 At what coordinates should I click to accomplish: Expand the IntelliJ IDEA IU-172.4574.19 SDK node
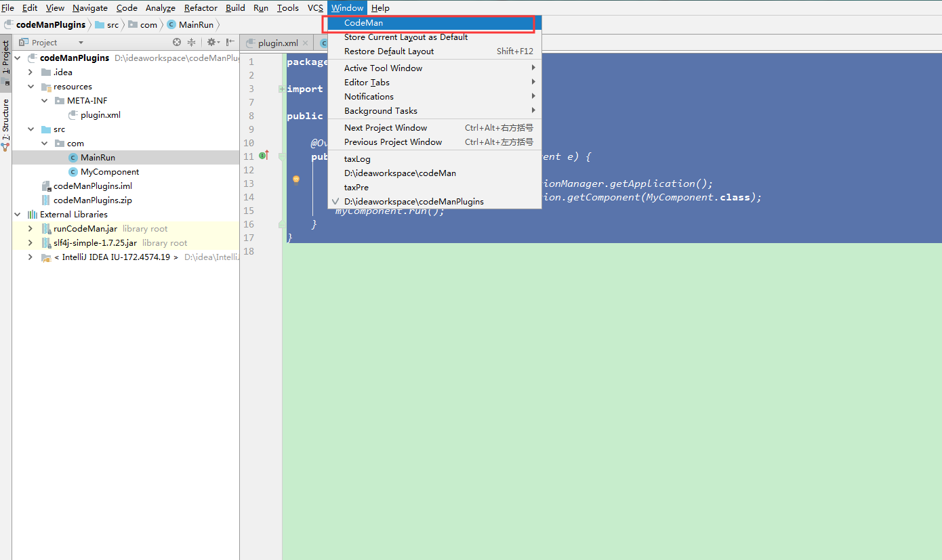point(31,257)
